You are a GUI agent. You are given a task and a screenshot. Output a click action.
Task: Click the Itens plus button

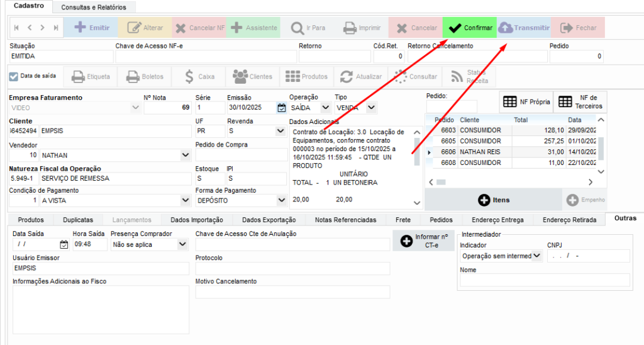(x=494, y=200)
